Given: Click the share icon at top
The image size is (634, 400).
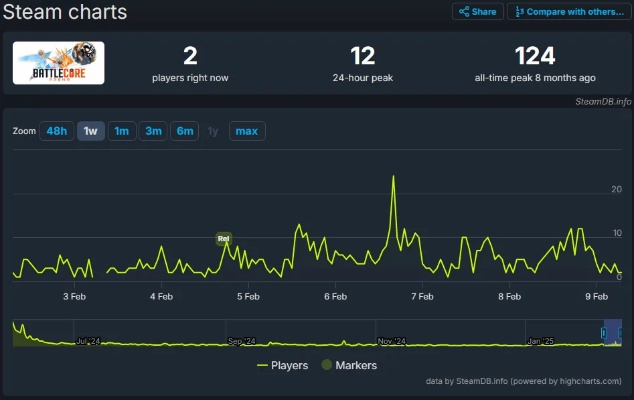Looking at the screenshot, I should (464, 12).
